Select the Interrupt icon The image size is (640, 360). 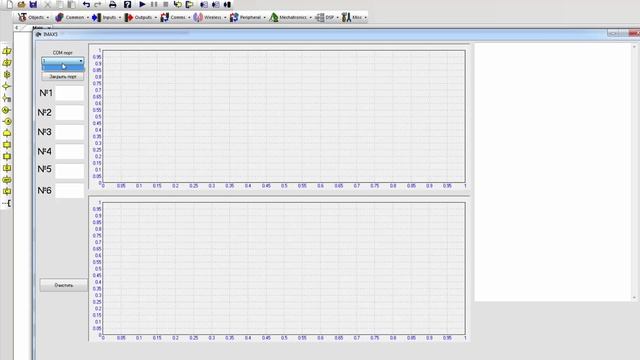pyautogui.click(x=7, y=180)
